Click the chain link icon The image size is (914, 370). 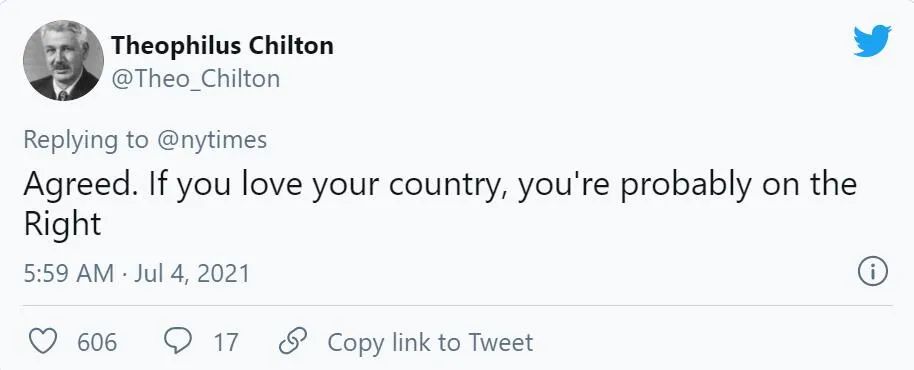pyautogui.click(x=293, y=342)
